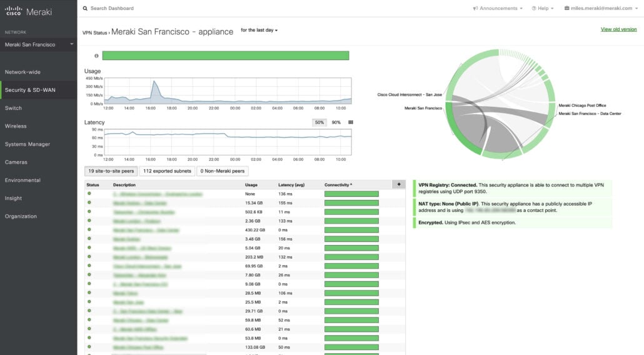Viewport: 644px width, 355px height.
Task: Open the peer link in the 430.22 GB row
Action: pyautogui.click(x=146, y=230)
